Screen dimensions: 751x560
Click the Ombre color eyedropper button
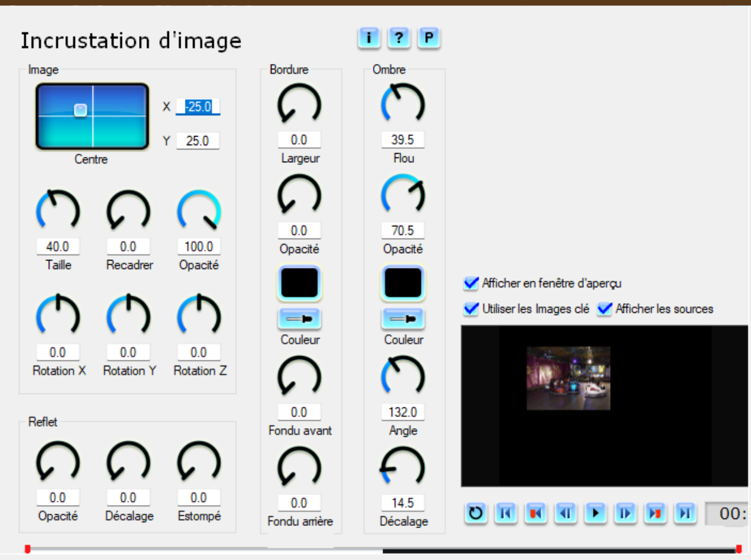[x=403, y=318]
